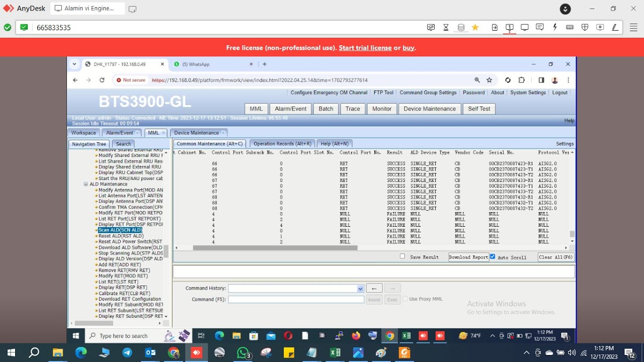Click Download Report button

click(x=468, y=257)
